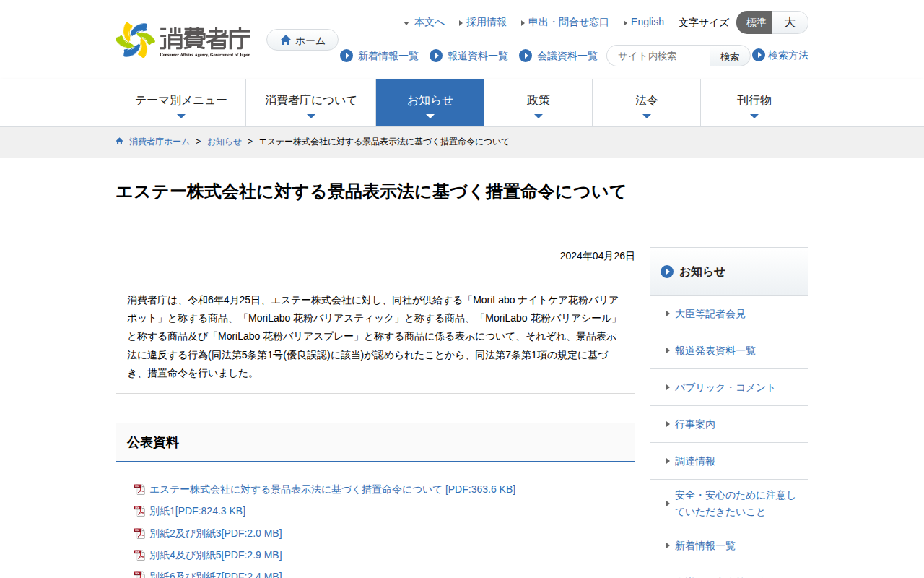Expand the テーマ別メニュー dropdown
The height and width of the screenshot is (578, 924).
(x=181, y=103)
